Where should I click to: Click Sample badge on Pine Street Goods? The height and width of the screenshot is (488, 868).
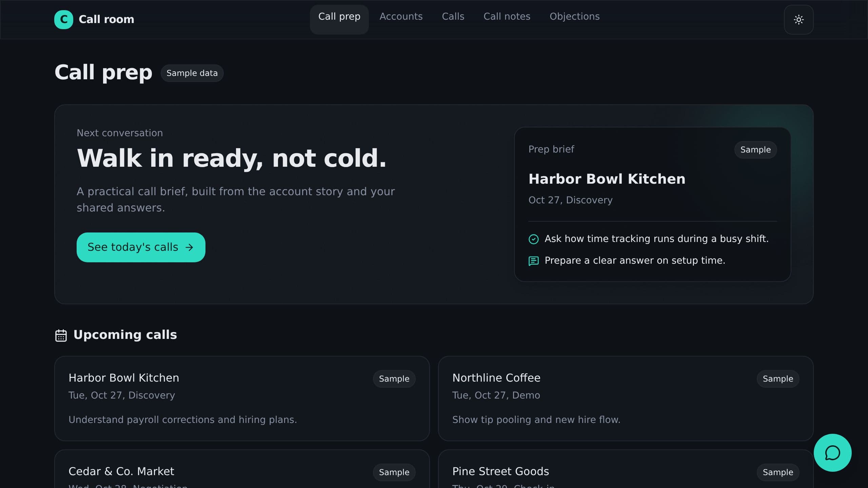(778, 472)
